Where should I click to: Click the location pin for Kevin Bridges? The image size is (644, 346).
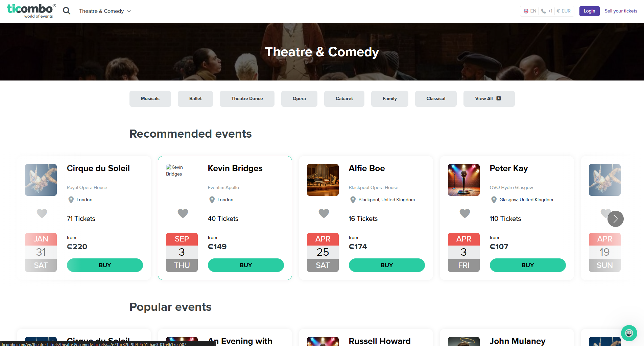[212, 200]
